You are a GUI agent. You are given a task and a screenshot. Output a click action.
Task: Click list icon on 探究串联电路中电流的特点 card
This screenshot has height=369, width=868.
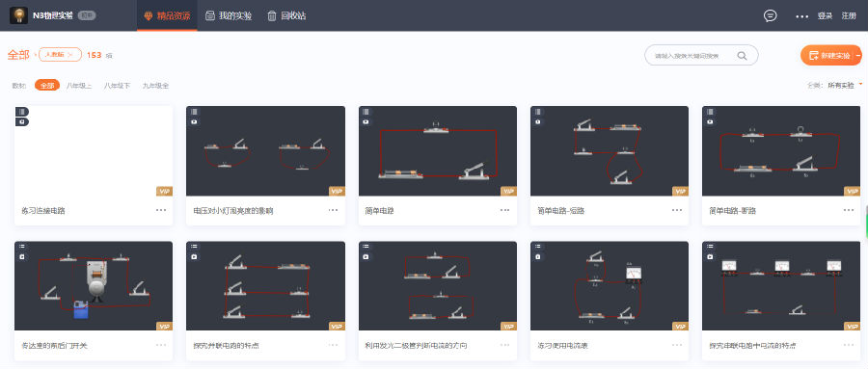tap(710, 247)
